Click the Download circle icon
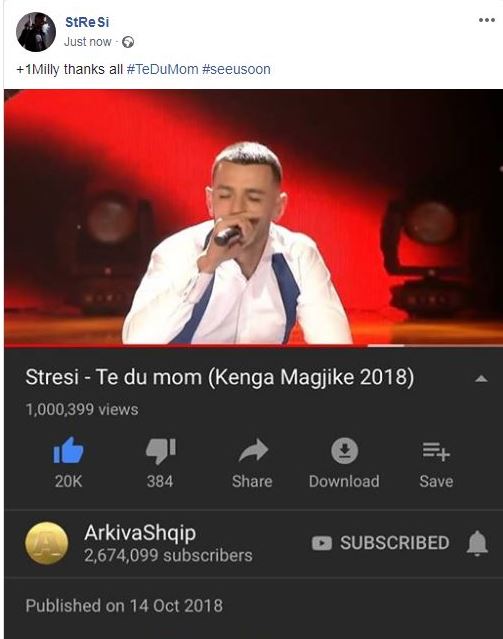The height and width of the screenshot is (639, 503). tap(344, 451)
